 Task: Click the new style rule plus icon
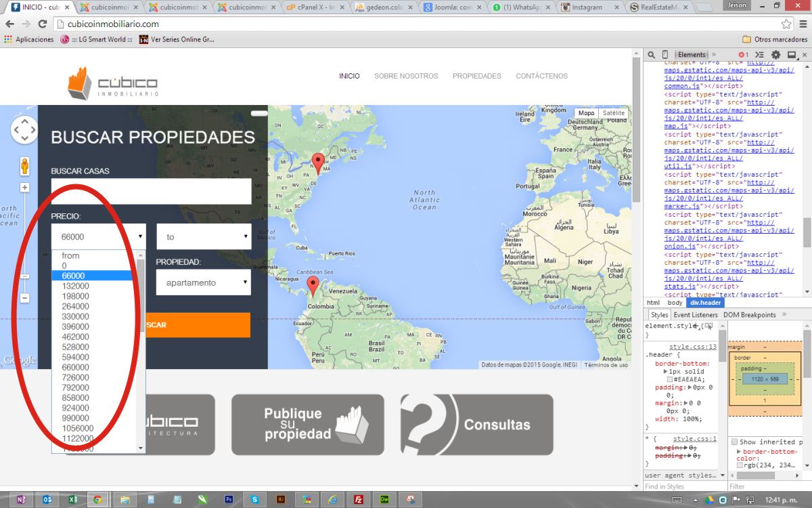[x=696, y=326]
